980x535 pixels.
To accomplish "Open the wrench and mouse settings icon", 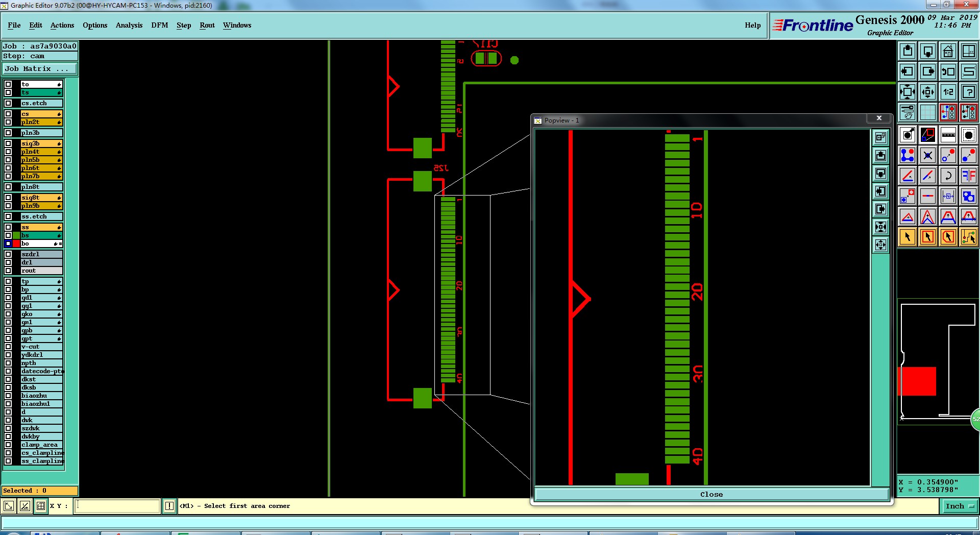I will (908, 112).
